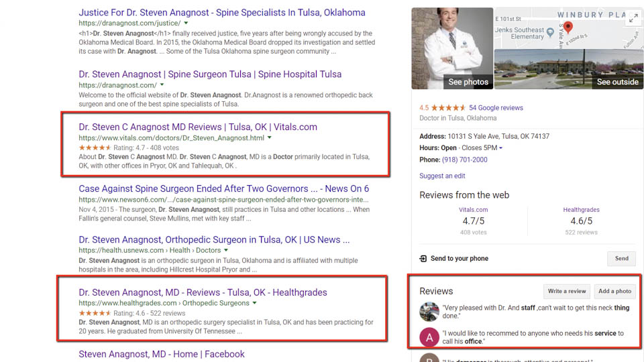This screenshot has width=644, height=362.
Task: Open the reviewer avatar with letter A
Action: tap(429, 337)
